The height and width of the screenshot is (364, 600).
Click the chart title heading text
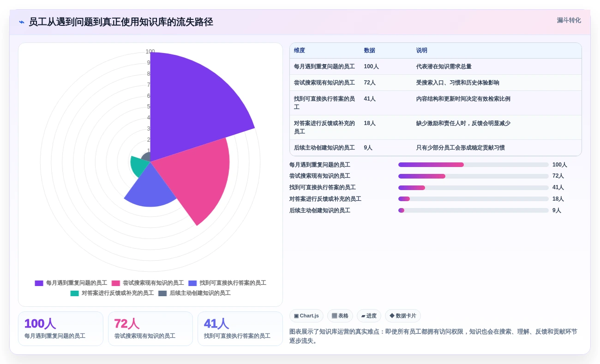121,22
